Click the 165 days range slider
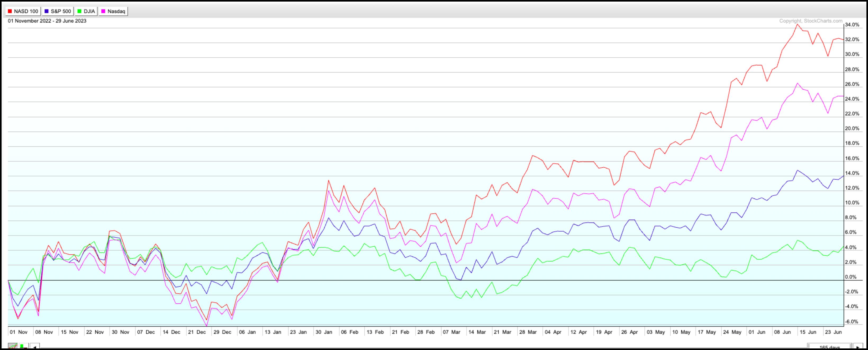The height and width of the screenshot is (350, 868). [x=829, y=347]
